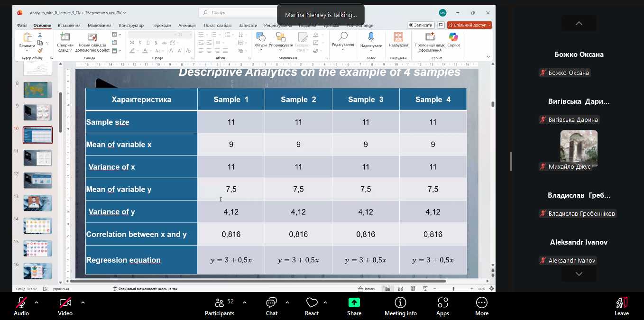644x320 pixels.
Task: Click the Спільний доступ button
Action: pyautogui.click(x=469, y=25)
